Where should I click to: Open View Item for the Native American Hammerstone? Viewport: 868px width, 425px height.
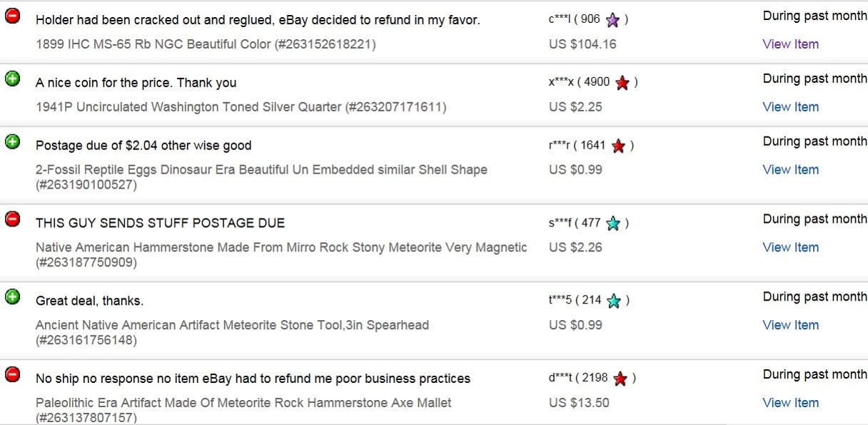point(790,248)
